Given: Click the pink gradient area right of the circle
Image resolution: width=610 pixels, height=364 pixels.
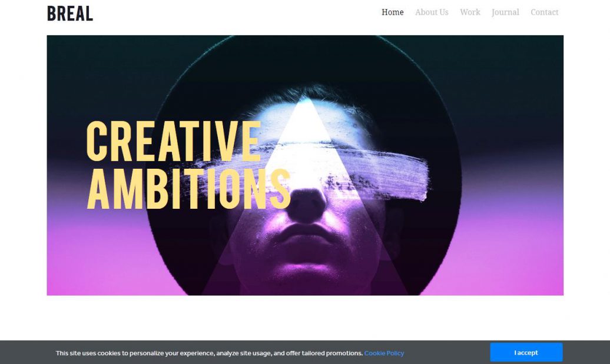Looking at the screenshot, I should [x=513, y=256].
